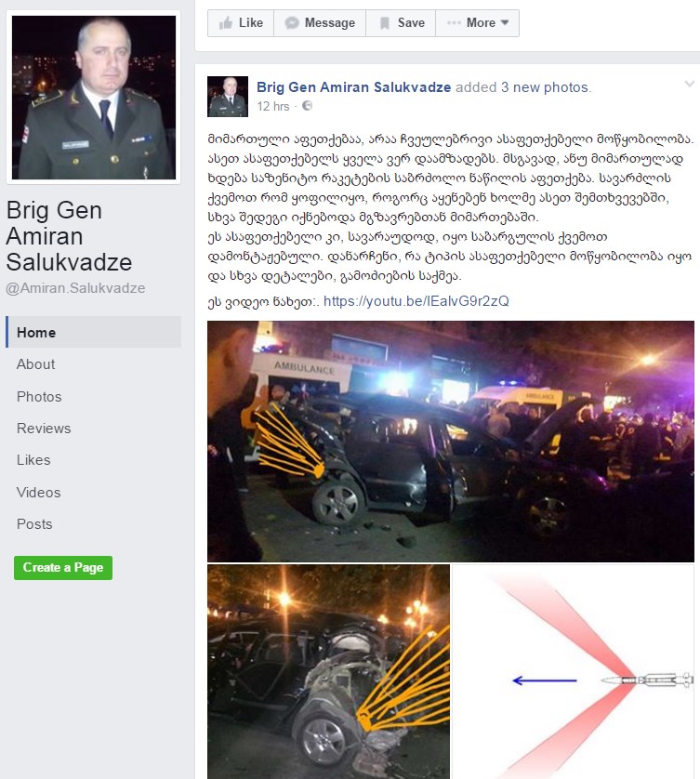
Task: Open Reviews in the page menu
Action: (x=44, y=429)
